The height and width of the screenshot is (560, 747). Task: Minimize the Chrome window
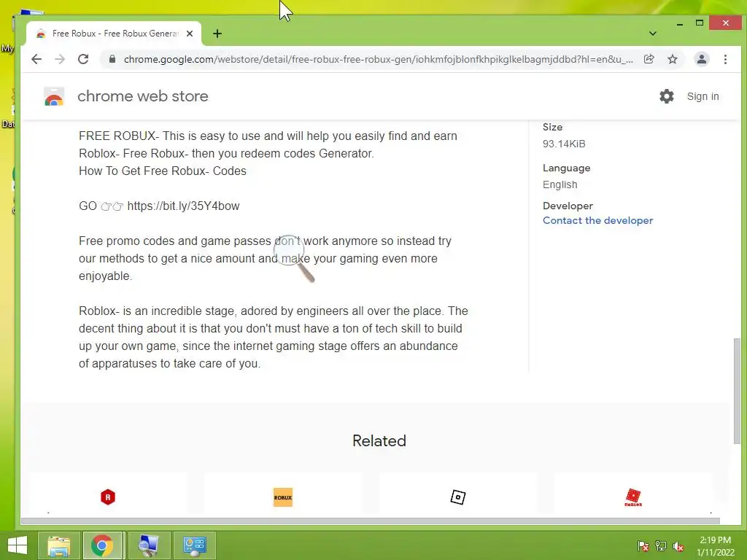680,23
